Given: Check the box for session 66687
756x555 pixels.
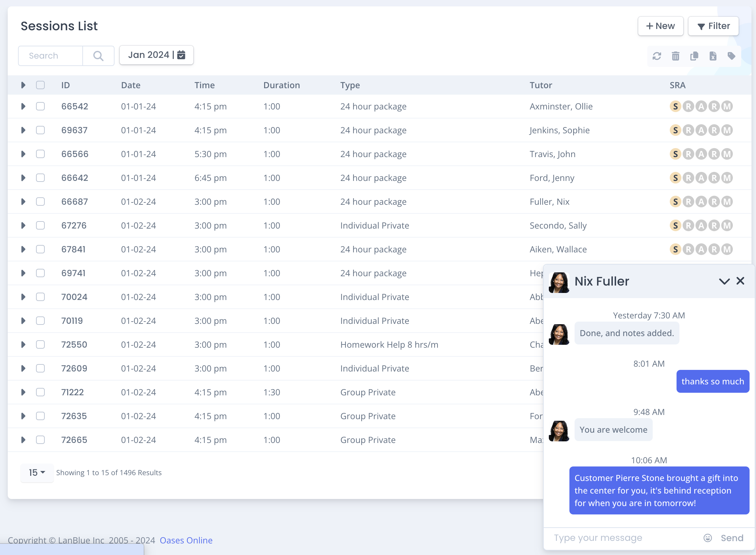Looking at the screenshot, I should coord(40,202).
